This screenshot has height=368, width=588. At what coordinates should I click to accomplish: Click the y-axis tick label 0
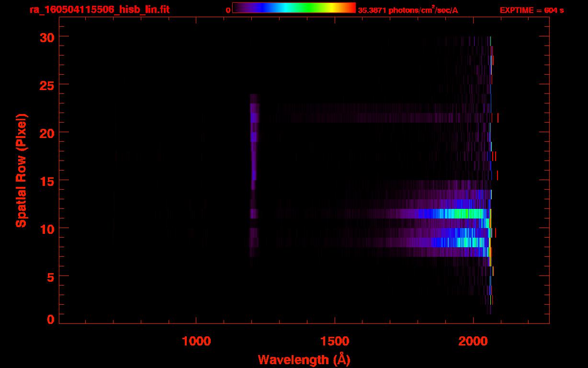coord(51,320)
